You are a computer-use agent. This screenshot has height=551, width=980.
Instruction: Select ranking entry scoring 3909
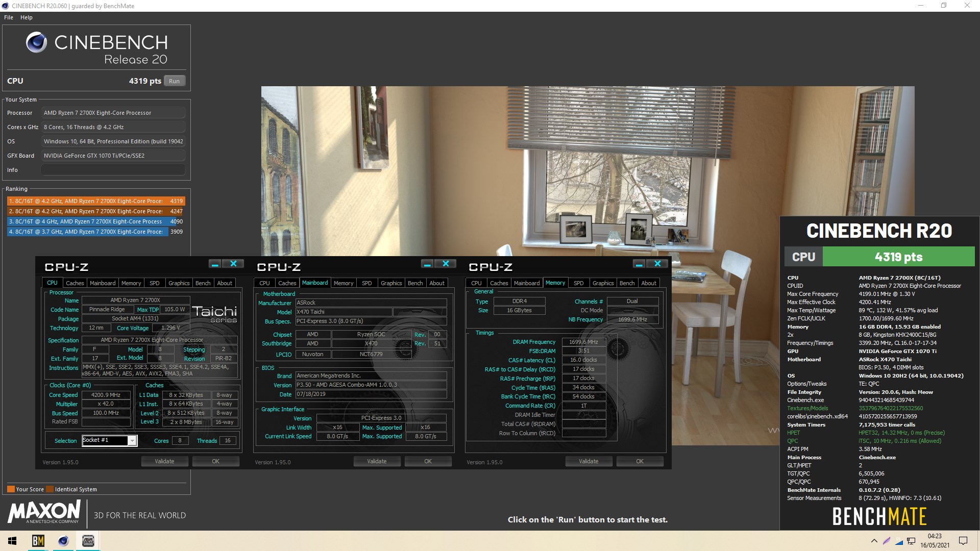[x=96, y=232]
